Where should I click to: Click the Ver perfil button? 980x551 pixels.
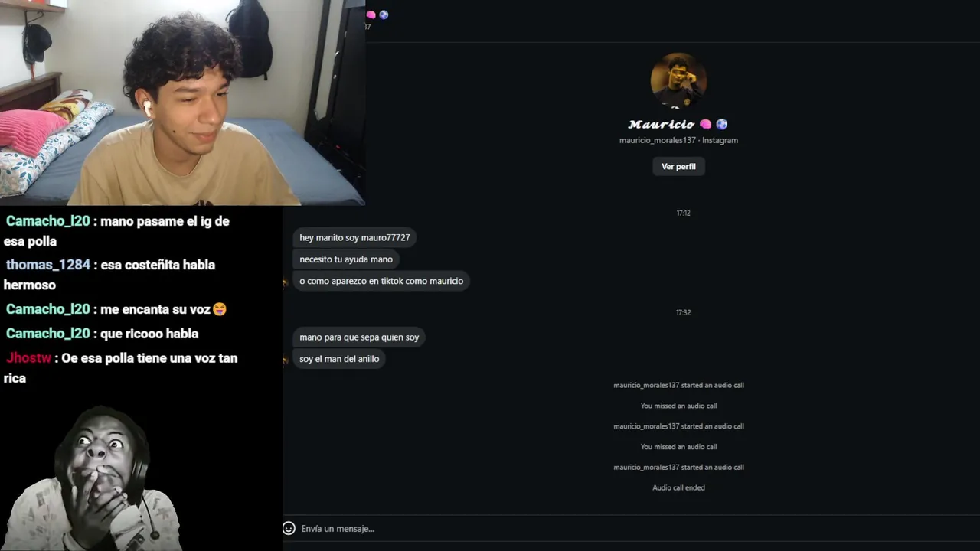(678, 166)
